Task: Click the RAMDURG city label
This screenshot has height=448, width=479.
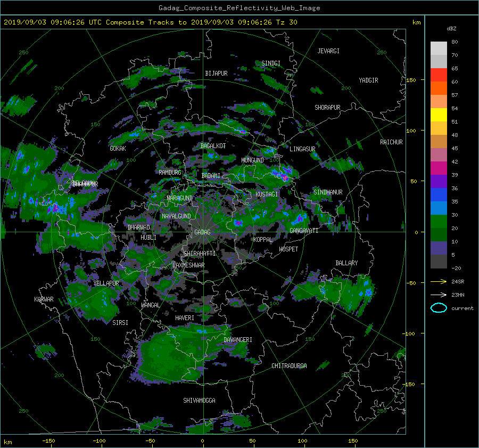Action: tap(170, 173)
